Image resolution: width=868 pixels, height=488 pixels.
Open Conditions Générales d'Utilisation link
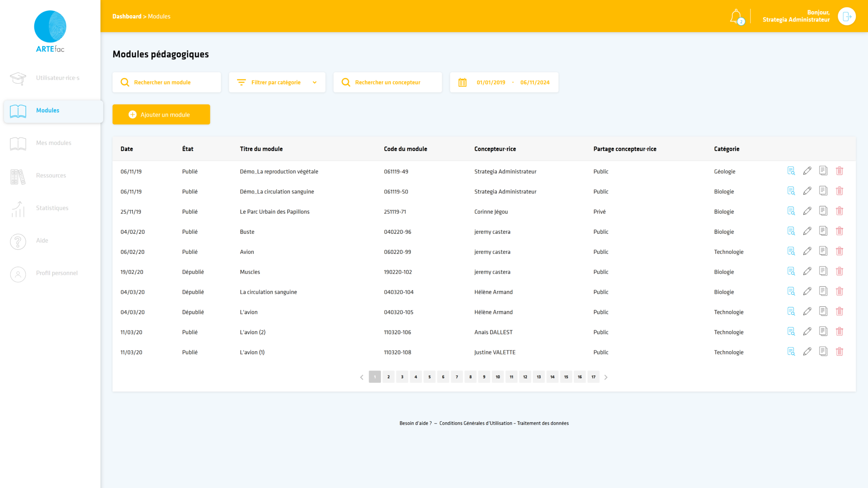tap(476, 423)
